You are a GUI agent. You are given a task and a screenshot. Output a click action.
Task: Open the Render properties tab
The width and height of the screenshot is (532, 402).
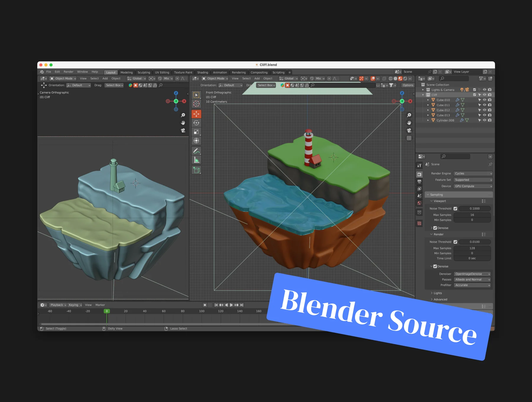[x=419, y=174]
